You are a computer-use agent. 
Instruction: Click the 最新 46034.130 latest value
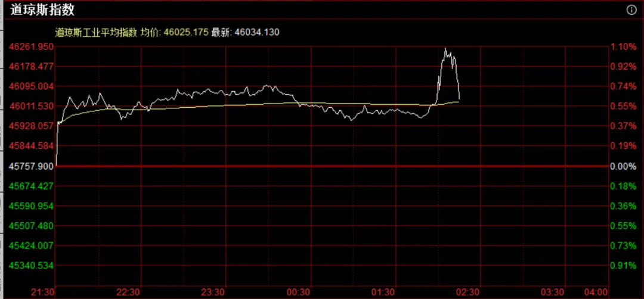click(x=245, y=32)
